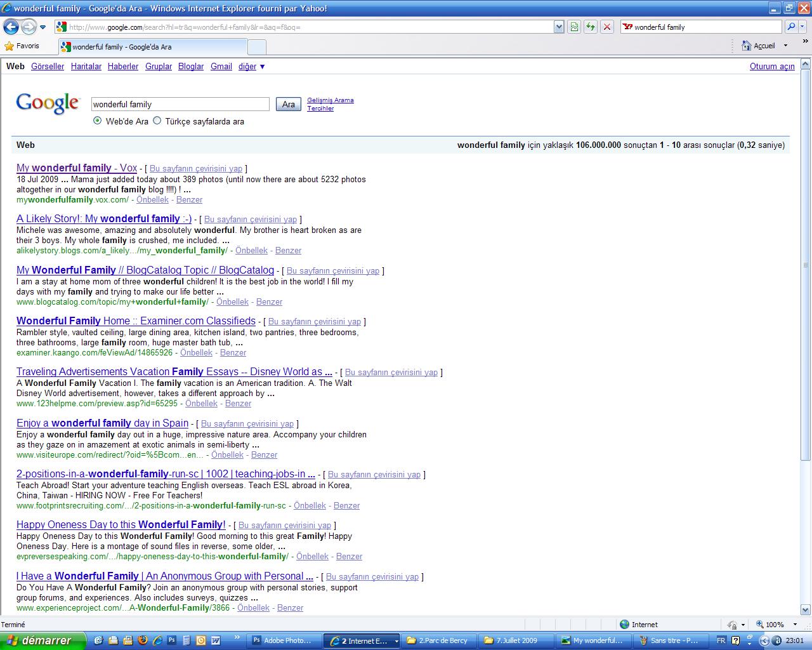Viewport: 812px width, 650px height.
Task: Click the browser Back arrow button
Action: coord(11,27)
